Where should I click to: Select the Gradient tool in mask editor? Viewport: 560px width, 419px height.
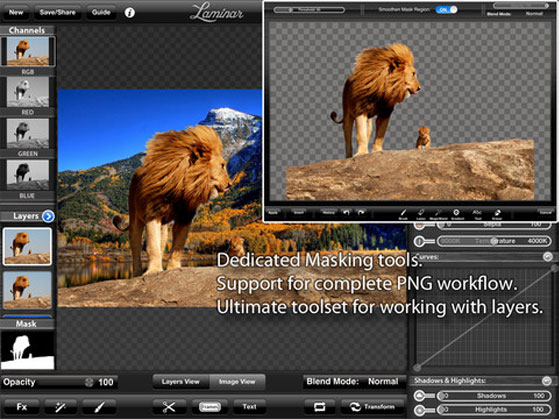(x=456, y=214)
